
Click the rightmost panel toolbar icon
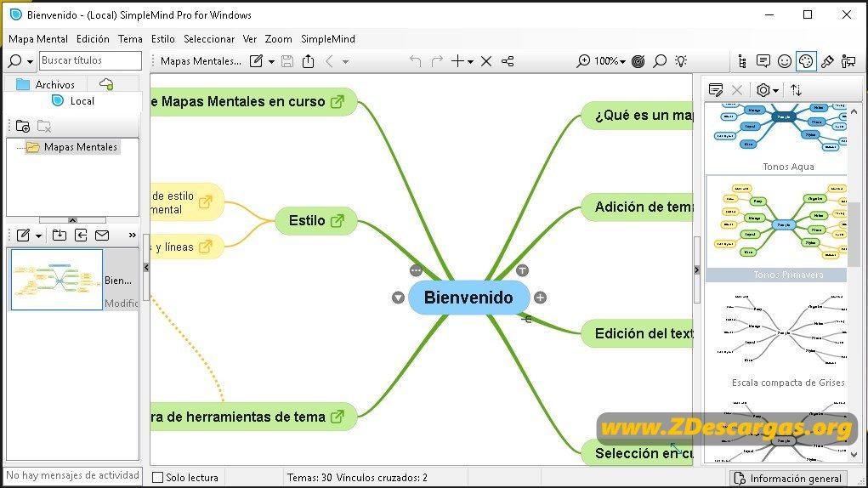[848, 61]
